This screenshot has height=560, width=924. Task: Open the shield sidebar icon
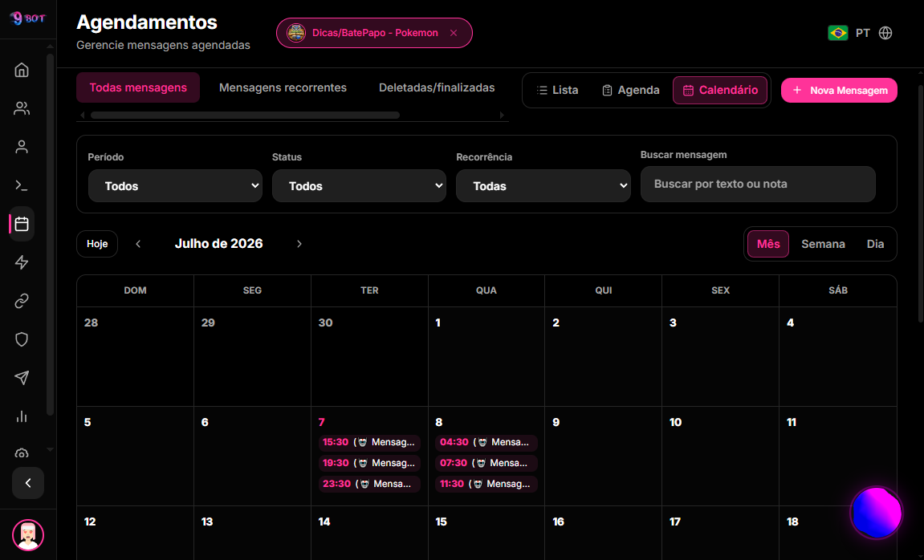pos(22,339)
